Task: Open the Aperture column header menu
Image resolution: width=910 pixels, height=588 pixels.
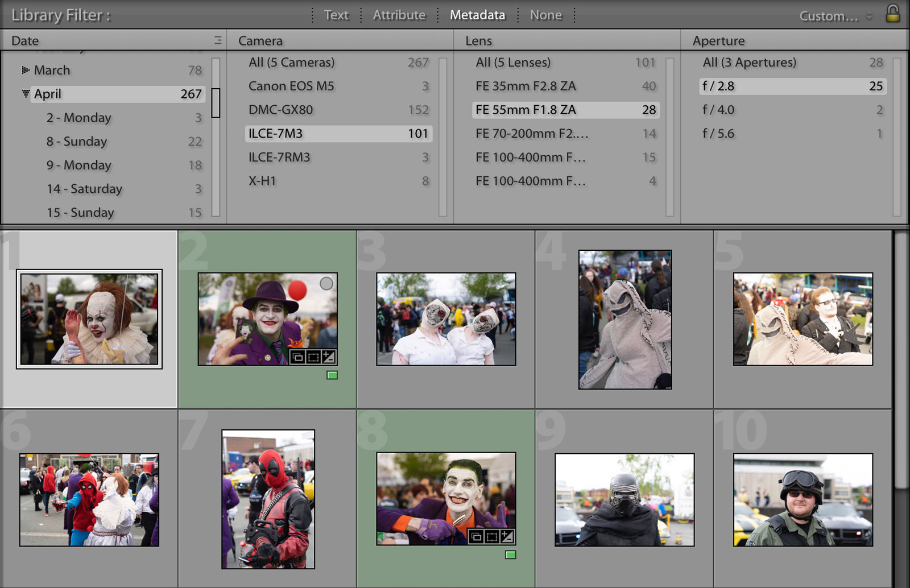Action: pos(718,41)
